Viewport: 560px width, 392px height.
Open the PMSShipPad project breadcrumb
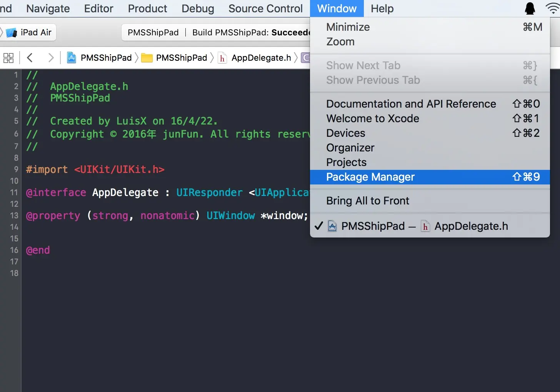106,58
